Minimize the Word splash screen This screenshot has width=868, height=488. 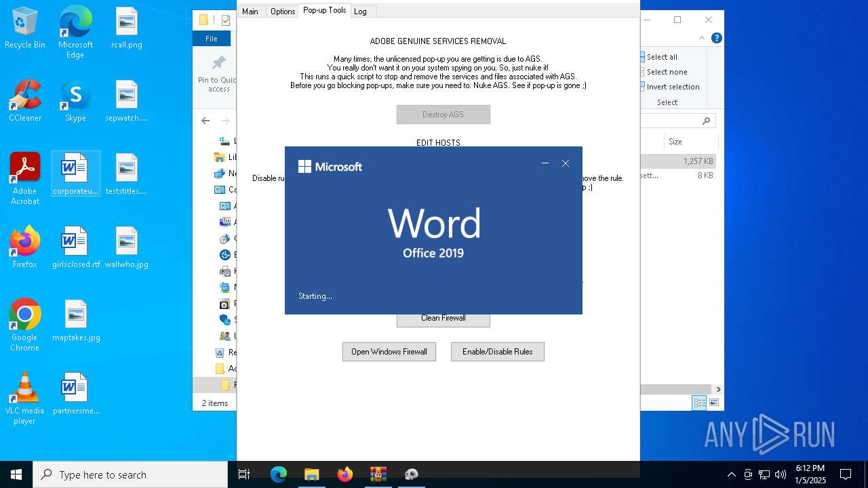(545, 163)
